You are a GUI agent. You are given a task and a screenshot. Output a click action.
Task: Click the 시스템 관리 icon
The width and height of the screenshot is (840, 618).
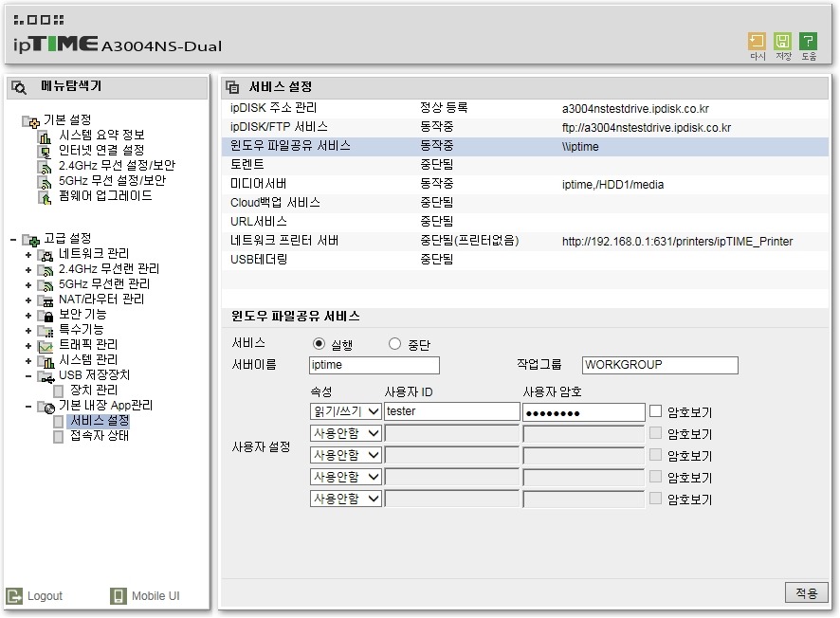(46, 361)
